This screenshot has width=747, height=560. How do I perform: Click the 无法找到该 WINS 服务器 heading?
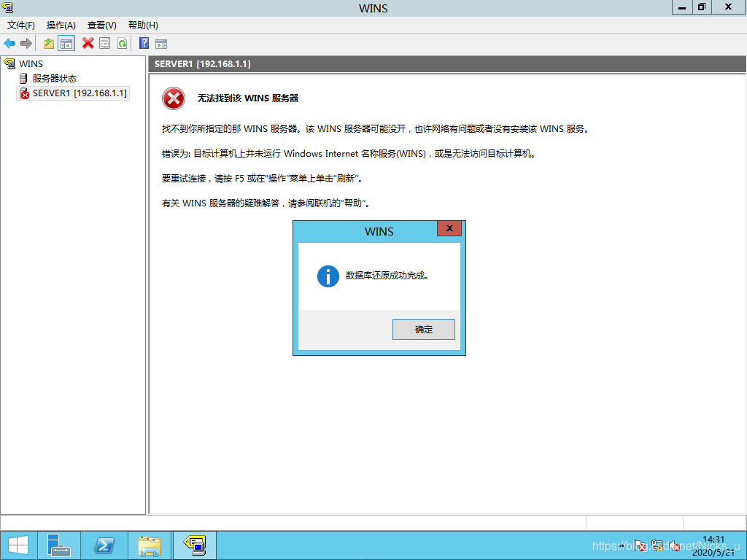coord(248,98)
